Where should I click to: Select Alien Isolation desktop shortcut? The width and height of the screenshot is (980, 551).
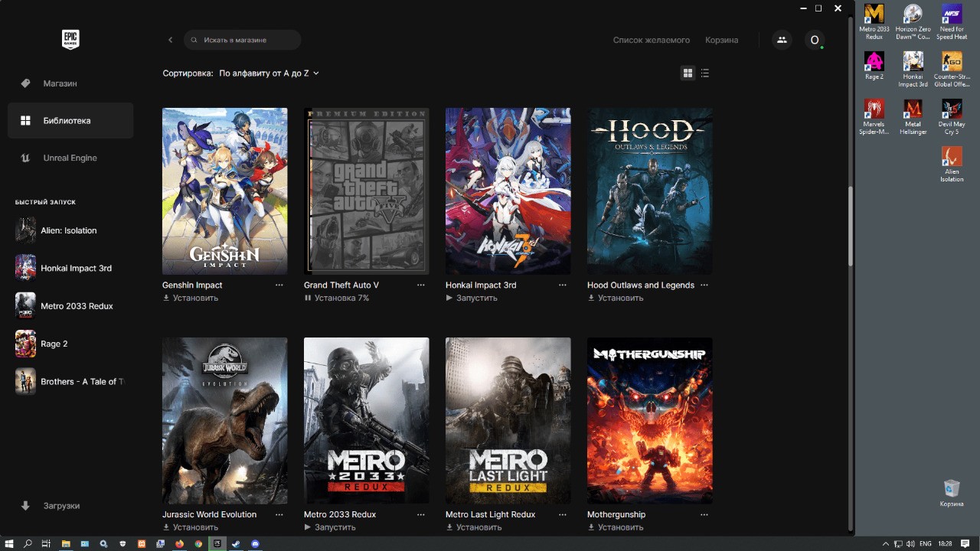coord(952,165)
